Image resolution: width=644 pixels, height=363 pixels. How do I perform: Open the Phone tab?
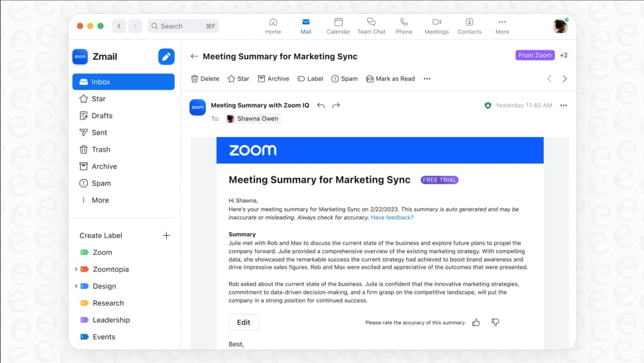(404, 26)
